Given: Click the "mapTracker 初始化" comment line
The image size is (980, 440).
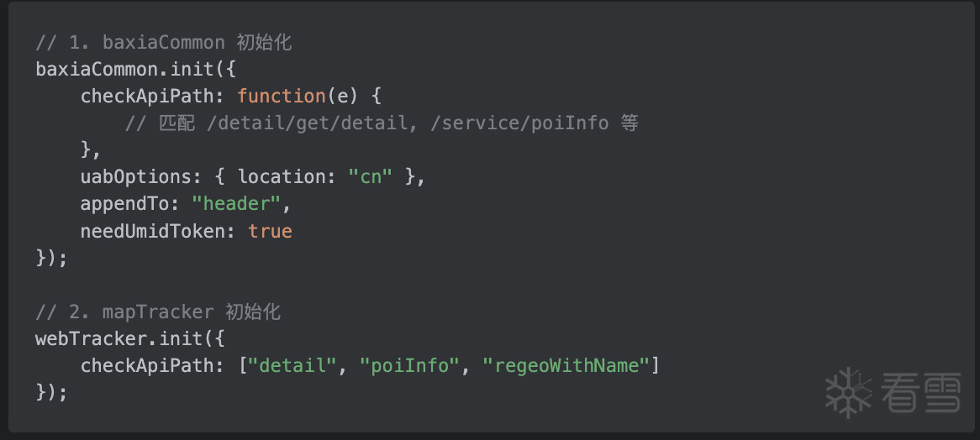Looking at the screenshot, I should (158, 312).
